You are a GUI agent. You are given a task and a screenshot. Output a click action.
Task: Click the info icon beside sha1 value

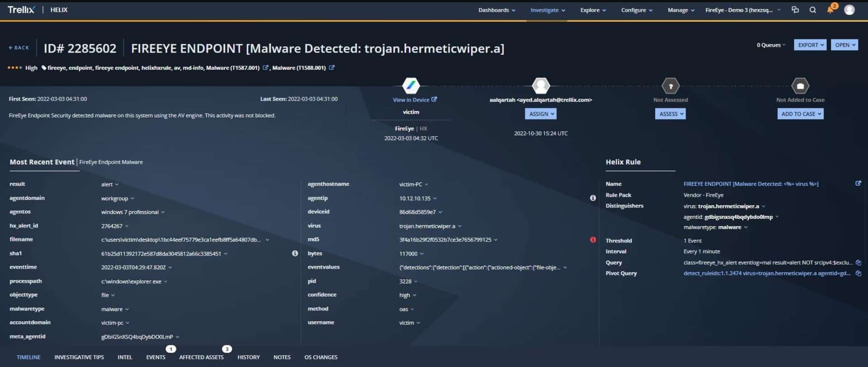click(295, 253)
